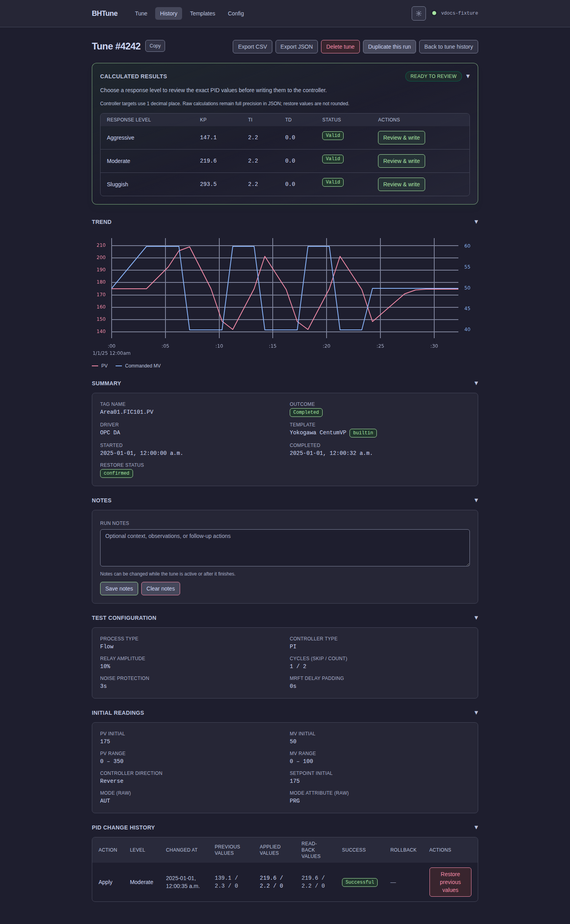
Task: Click the Commanded MV legend entry
Action: (x=138, y=366)
